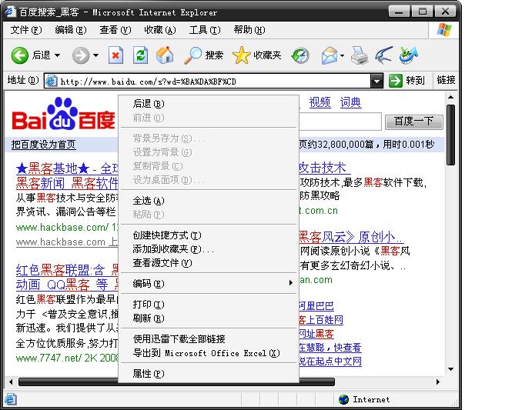
Task: Click the 百度一下 search button
Action: pos(414,122)
